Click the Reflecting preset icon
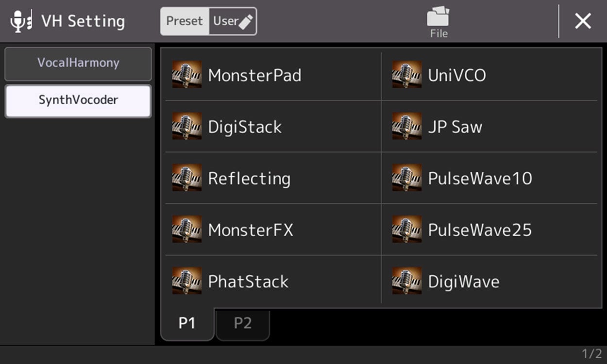This screenshot has width=607, height=364. [x=187, y=178]
